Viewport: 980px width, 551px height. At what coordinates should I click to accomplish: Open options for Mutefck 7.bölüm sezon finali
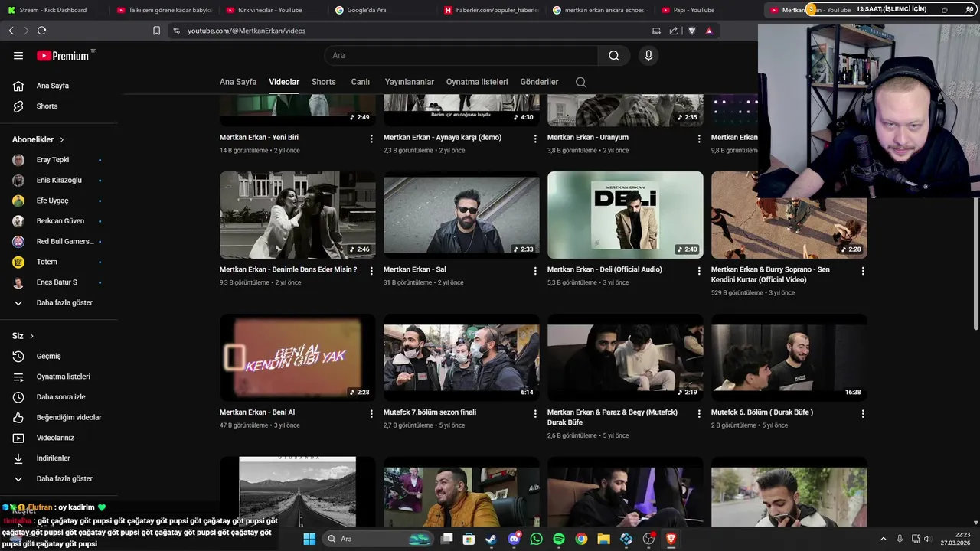point(535,413)
